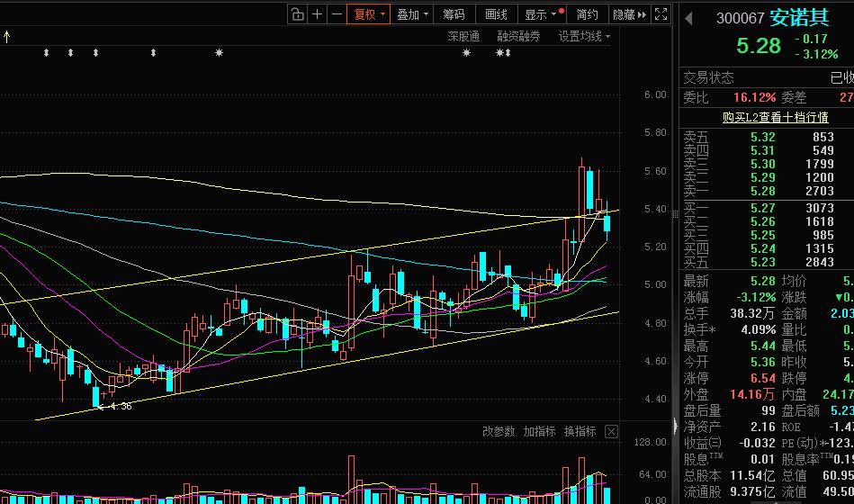Image resolution: width=854 pixels, height=504 pixels.
Task: Click the 买二 price 5.26
Action: 762,221
